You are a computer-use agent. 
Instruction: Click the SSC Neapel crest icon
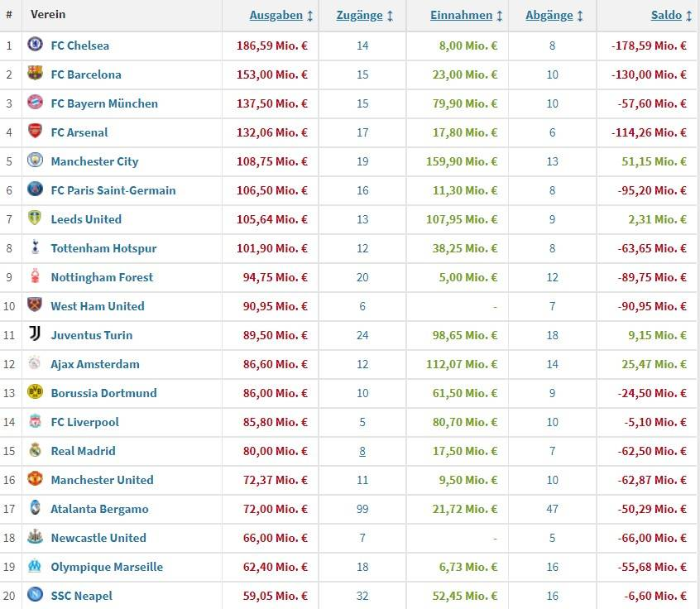[35, 594]
